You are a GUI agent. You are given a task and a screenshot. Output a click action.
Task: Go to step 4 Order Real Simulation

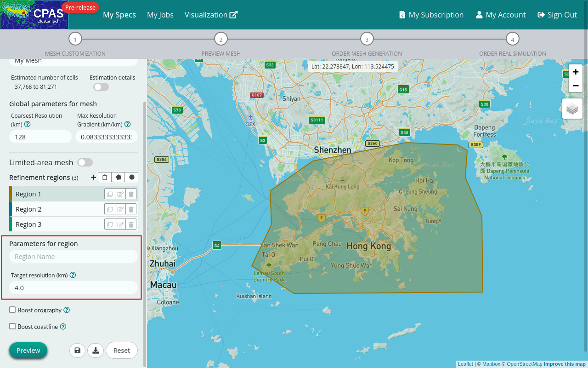(512, 40)
